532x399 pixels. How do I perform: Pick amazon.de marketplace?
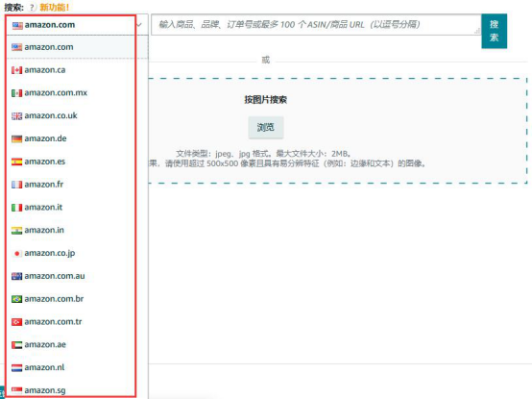(78, 138)
